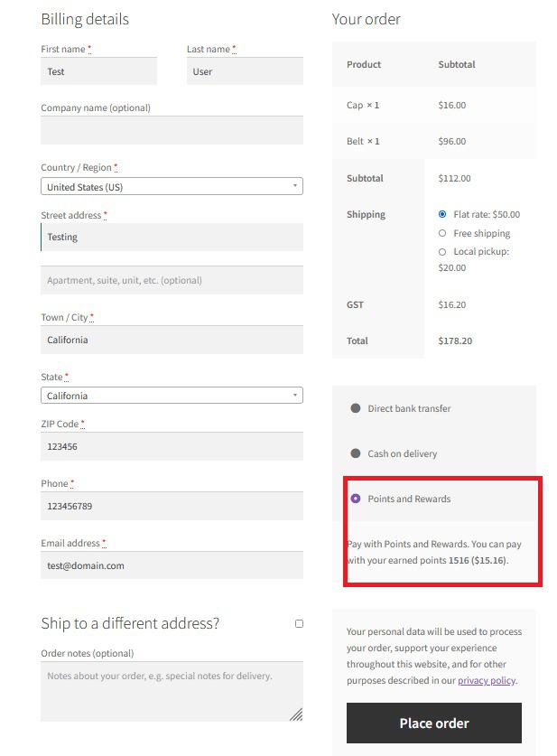Select Flat rate shipping option
This screenshot has height=756, width=557.
442,214
